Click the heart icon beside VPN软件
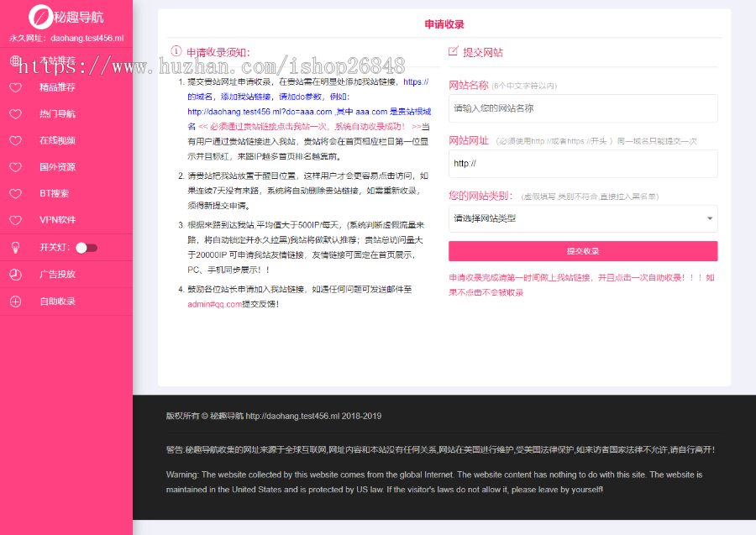Viewport: 756px width, 535px height. pyautogui.click(x=15, y=220)
